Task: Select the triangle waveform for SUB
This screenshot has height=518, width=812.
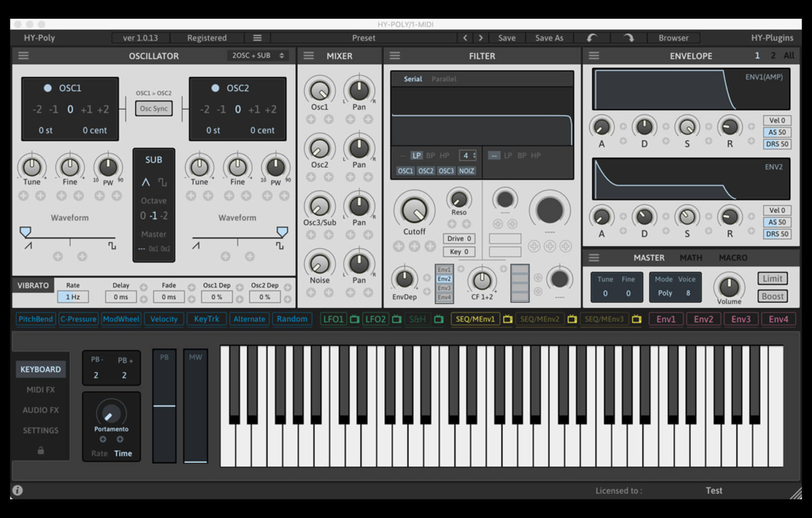Action: (146, 182)
